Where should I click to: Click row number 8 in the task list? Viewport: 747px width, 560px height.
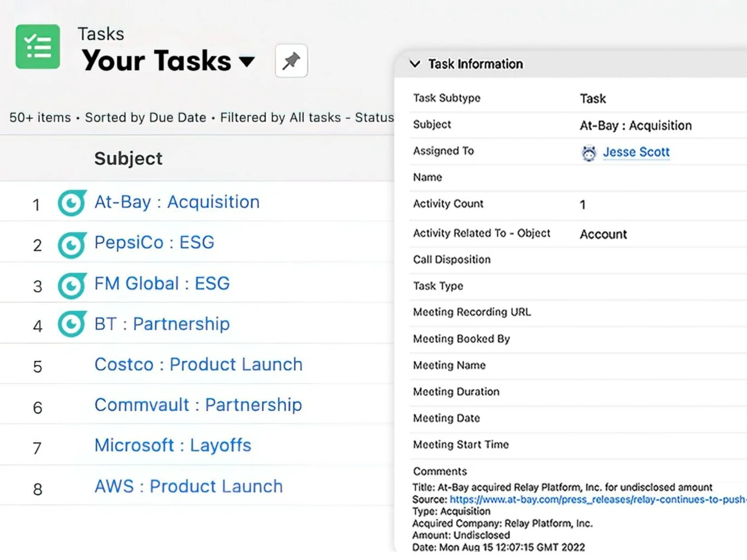38,489
